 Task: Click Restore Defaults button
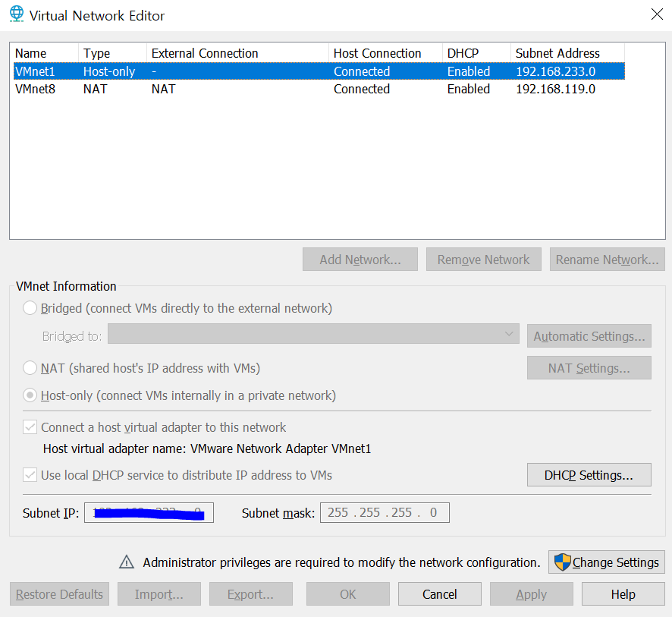point(60,593)
